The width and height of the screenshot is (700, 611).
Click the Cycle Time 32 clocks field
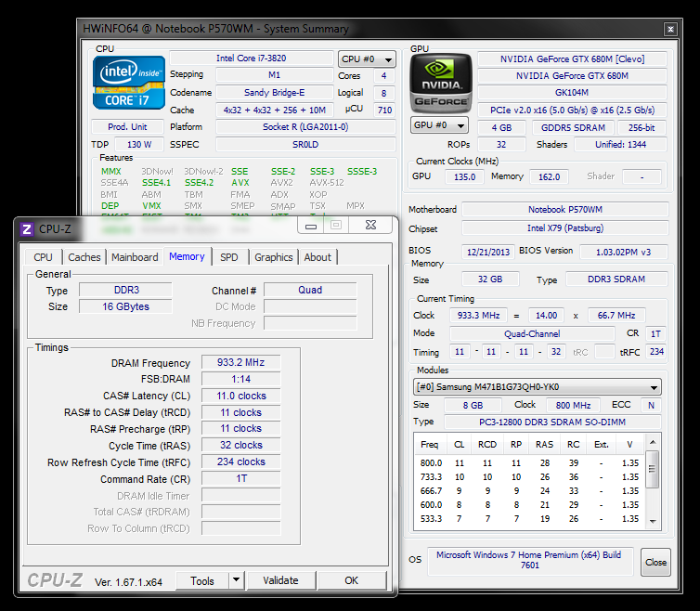[241, 445]
